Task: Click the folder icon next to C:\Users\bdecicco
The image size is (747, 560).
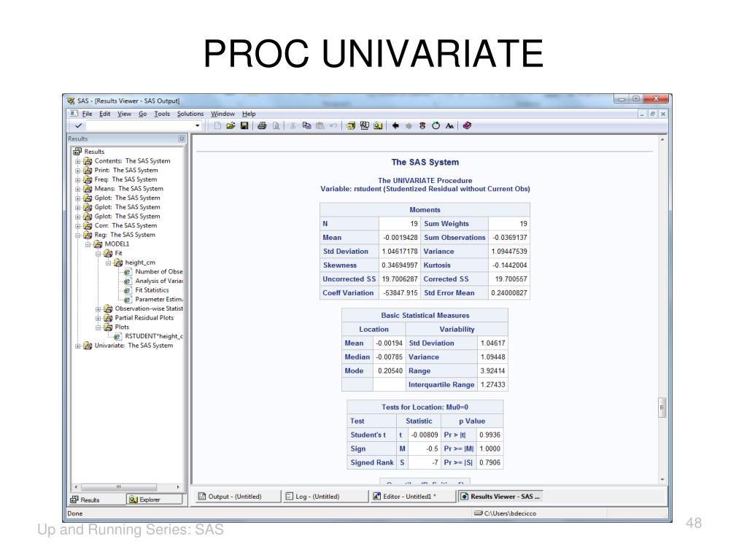Action: (479, 513)
